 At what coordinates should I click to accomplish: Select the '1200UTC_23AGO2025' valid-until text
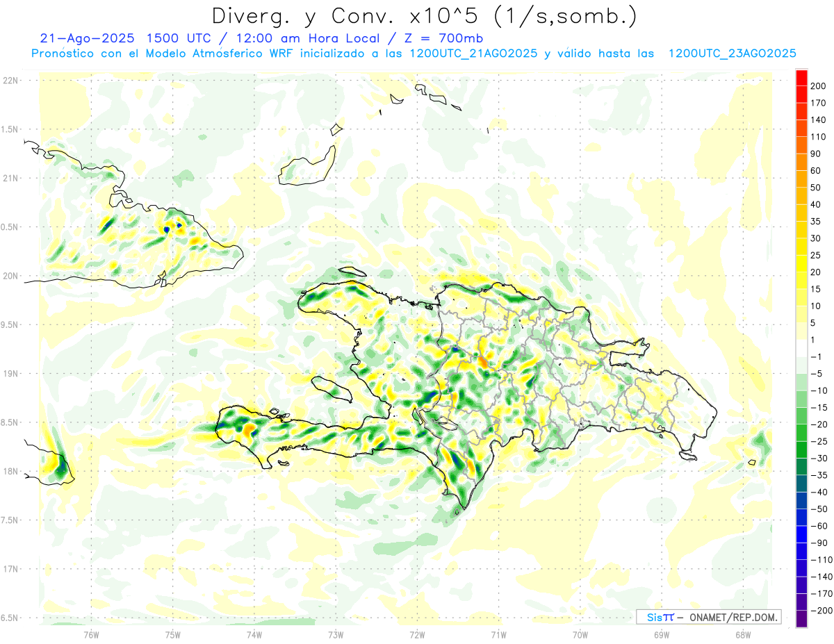[x=732, y=53]
